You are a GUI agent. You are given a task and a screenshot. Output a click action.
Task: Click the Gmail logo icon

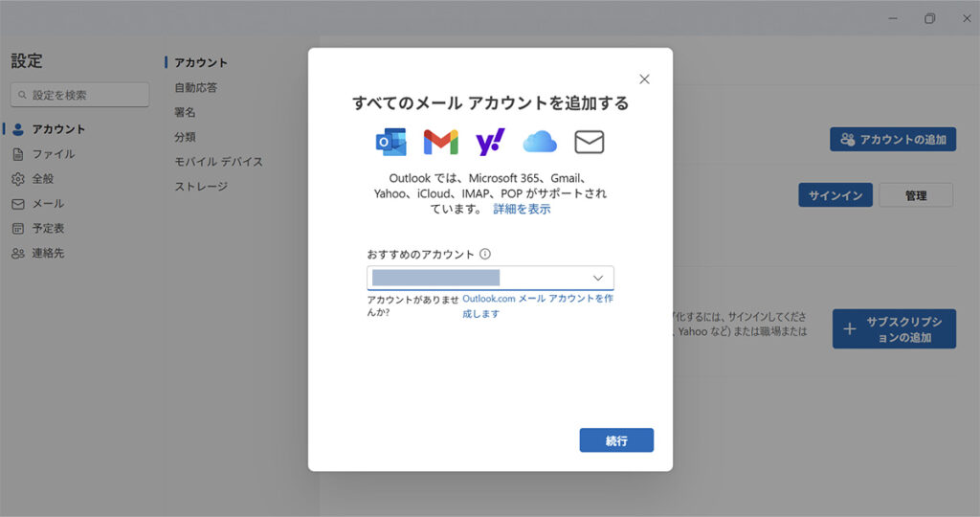pos(440,142)
